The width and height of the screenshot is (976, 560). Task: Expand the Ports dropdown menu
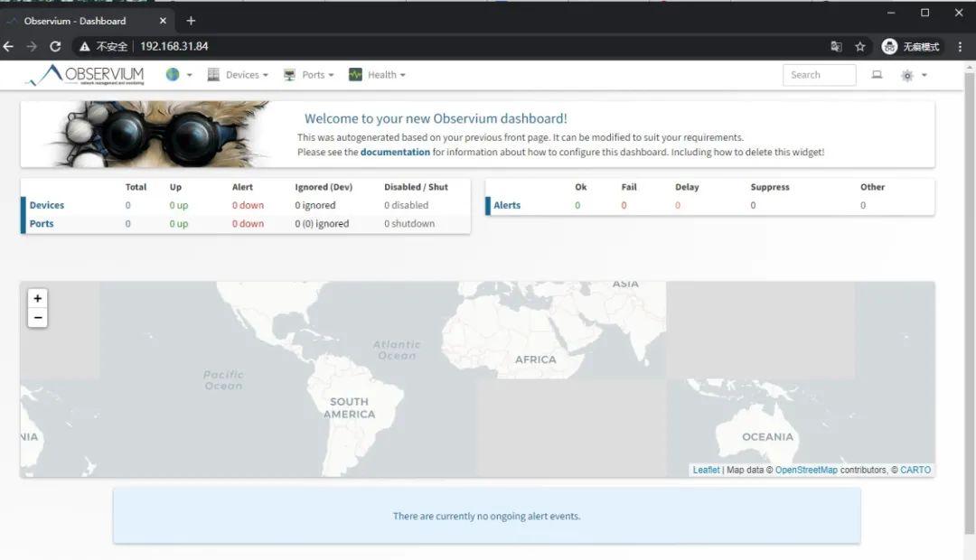click(x=331, y=74)
